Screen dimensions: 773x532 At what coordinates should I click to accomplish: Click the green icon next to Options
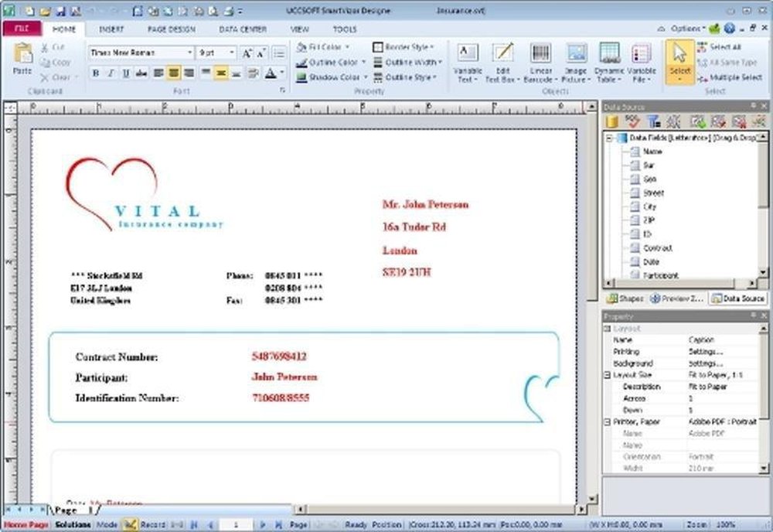(714, 29)
